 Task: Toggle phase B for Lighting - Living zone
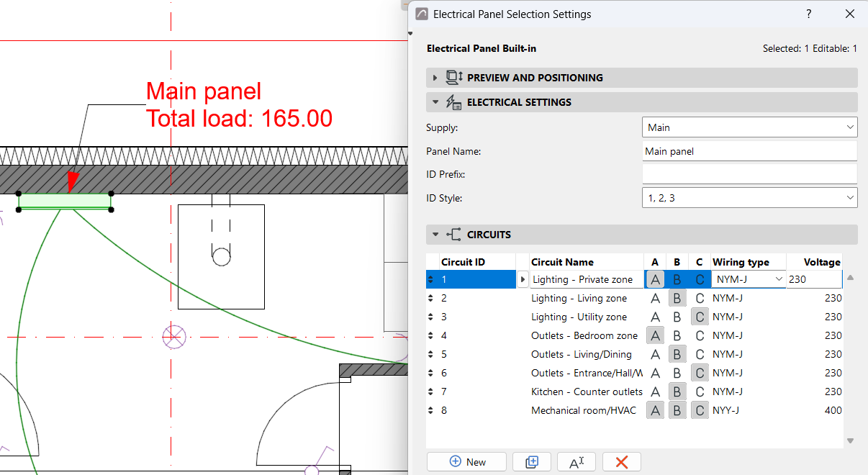(x=677, y=298)
